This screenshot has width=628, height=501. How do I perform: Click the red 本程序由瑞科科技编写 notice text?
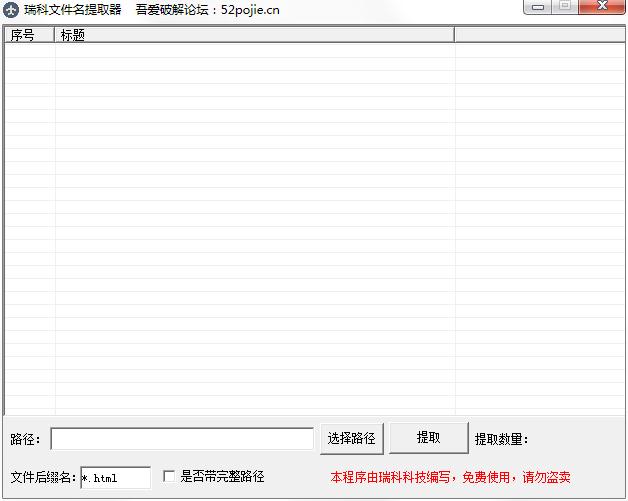click(x=450, y=478)
